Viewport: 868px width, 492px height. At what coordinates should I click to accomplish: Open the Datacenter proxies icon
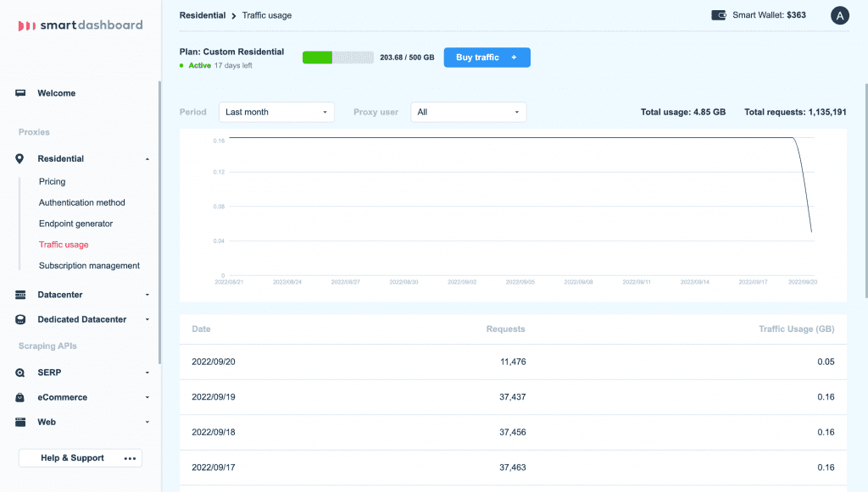tap(20, 295)
